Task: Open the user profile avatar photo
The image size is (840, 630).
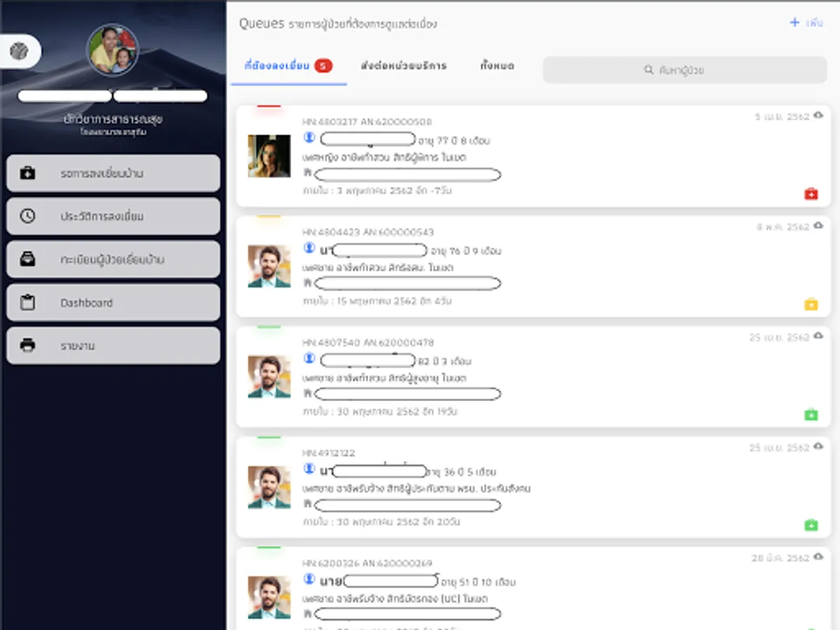Action: tap(113, 49)
